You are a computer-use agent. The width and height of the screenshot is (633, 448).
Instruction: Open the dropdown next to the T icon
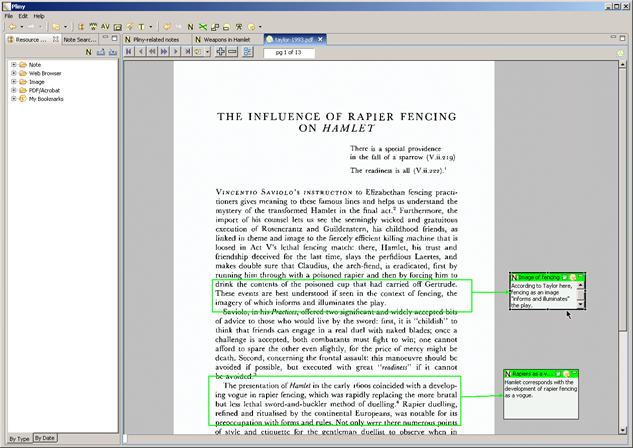pos(151,27)
